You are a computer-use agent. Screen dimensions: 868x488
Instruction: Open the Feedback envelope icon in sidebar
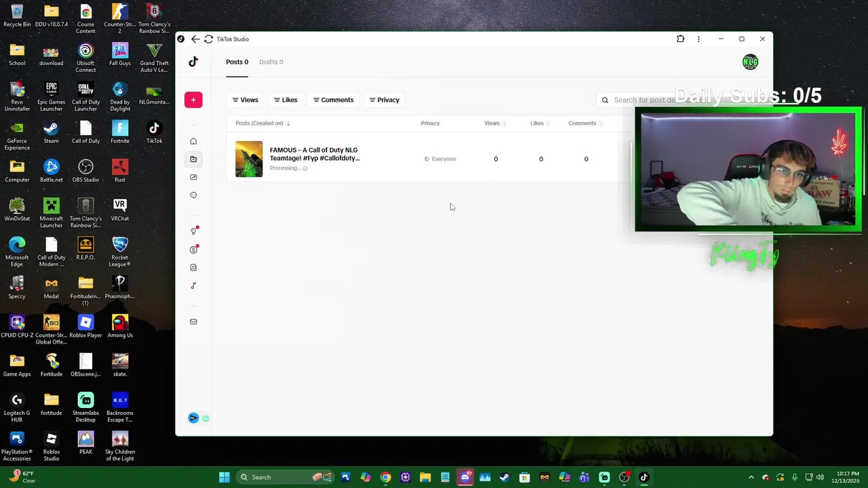coord(193,322)
